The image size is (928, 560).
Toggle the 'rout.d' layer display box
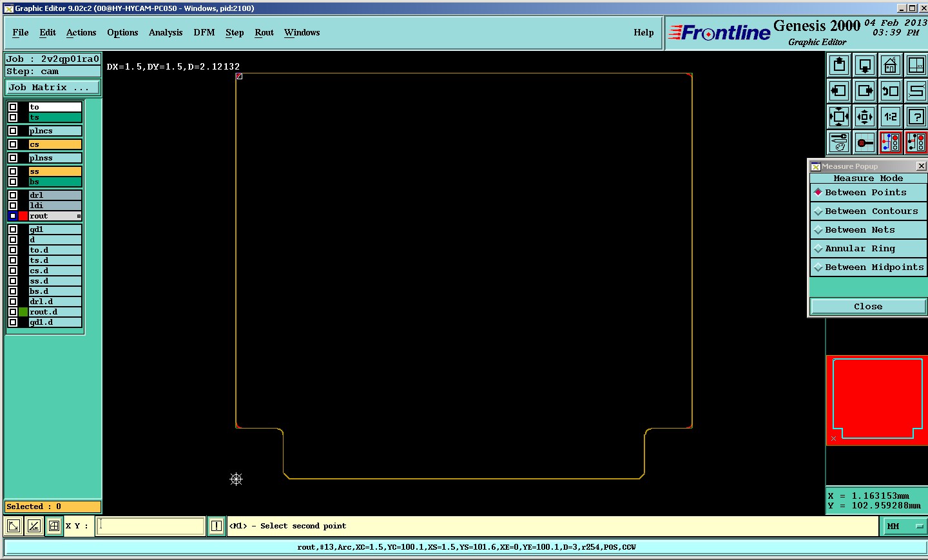click(x=13, y=312)
